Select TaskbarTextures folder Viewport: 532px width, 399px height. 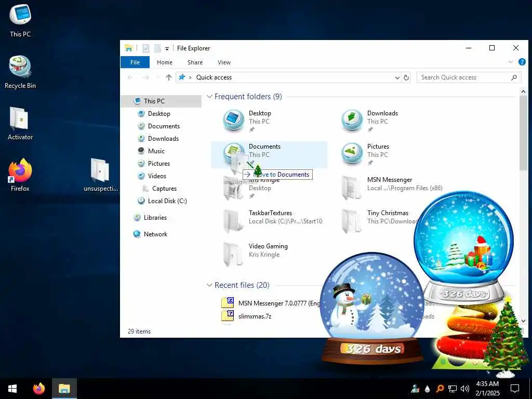(269, 221)
